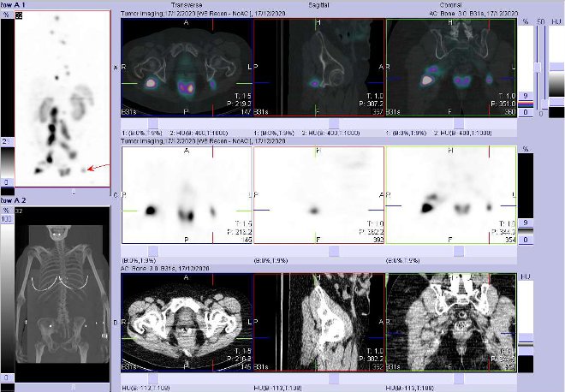Click the fused transverse SPECT/CT image

point(187,68)
